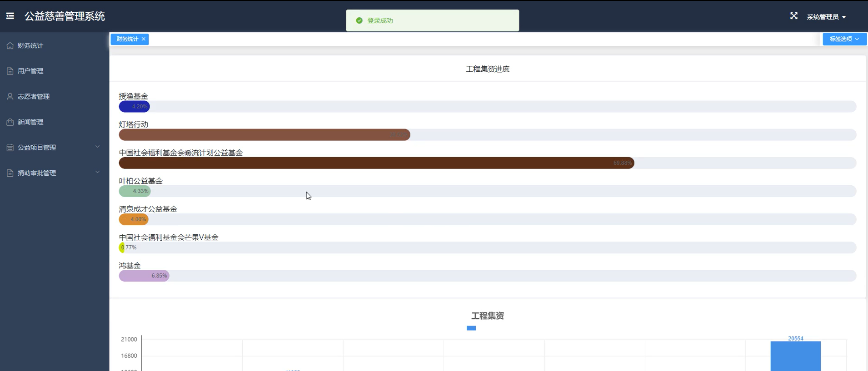Click the 16800 y-axis value
The height and width of the screenshot is (371, 868).
pos(129,356)
